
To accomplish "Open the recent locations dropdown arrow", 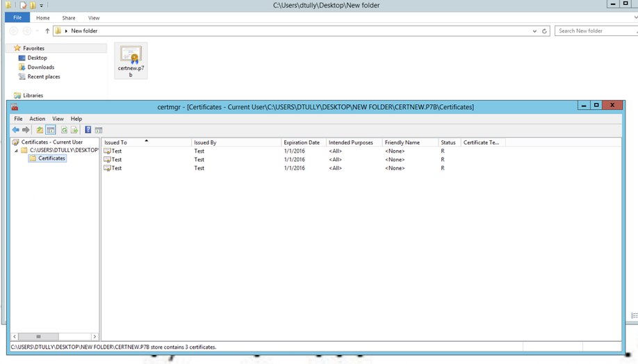I will coord(38,31).
